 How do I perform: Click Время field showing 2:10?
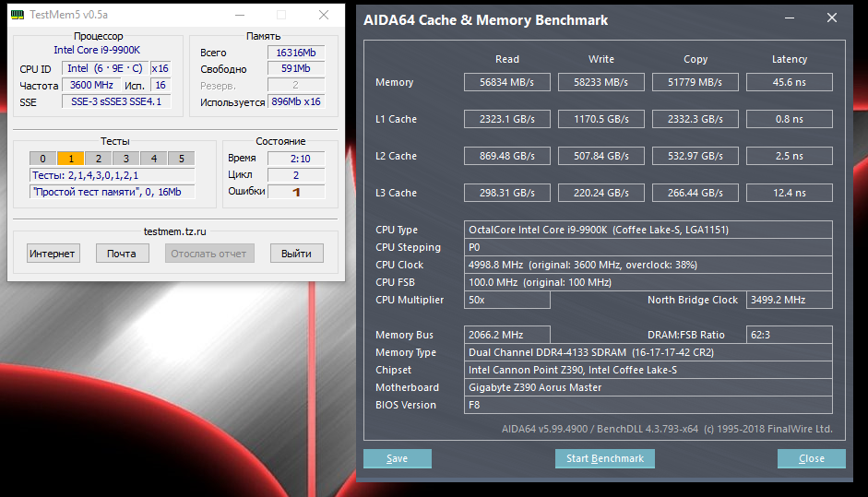pyautogui.click(x=295, y=159)
